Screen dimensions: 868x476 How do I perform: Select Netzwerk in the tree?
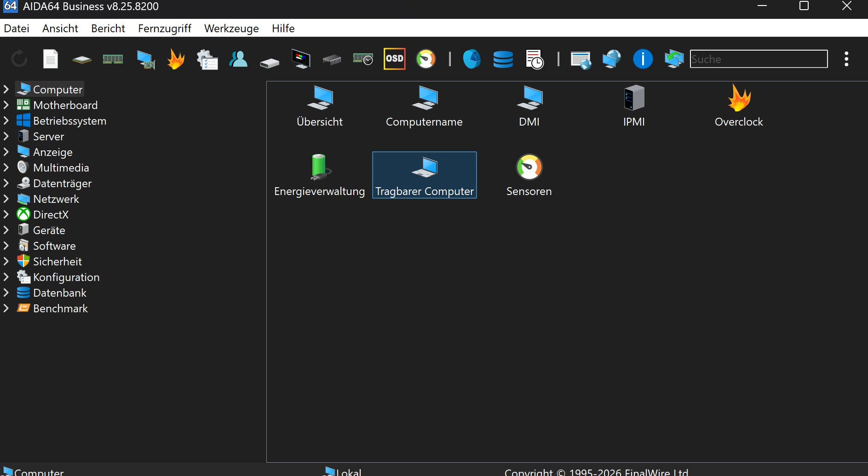[56, 199]
